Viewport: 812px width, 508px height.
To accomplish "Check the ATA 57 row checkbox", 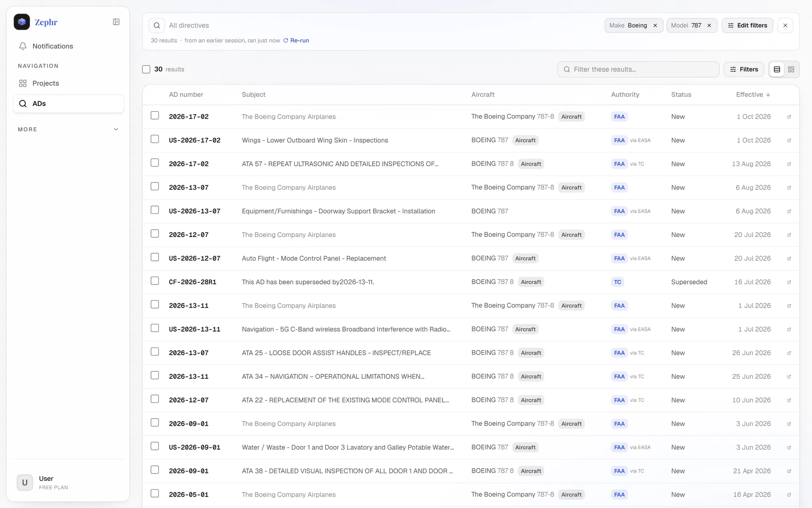I will tap(155, 163).
